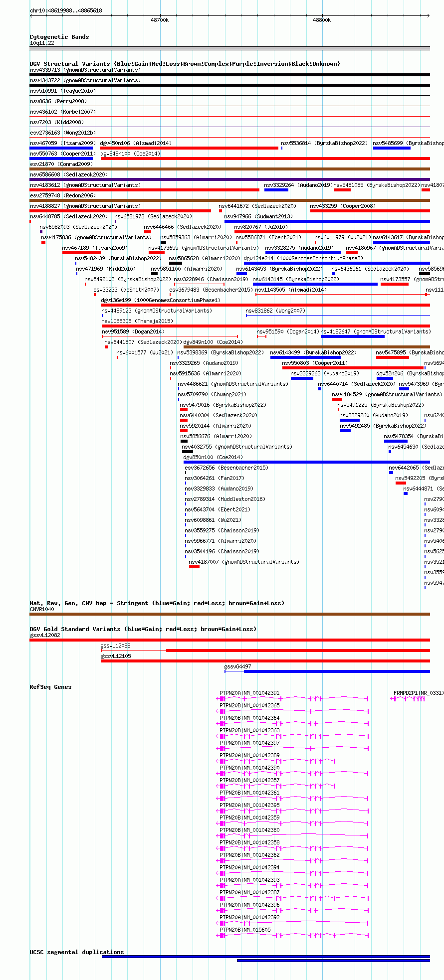This screenshot has height=980, width=444.
Task: Open PTPN20A NM_001042391 transcript
Action: click(x=249, y=693)
